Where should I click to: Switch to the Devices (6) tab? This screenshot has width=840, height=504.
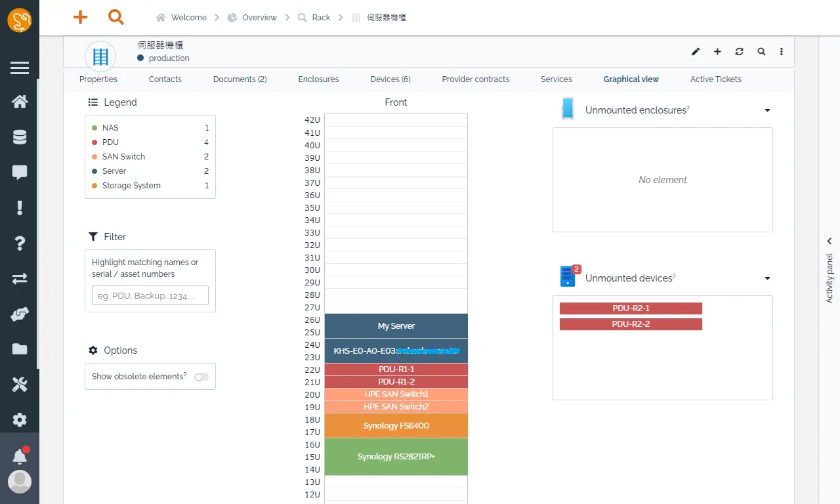390,79
